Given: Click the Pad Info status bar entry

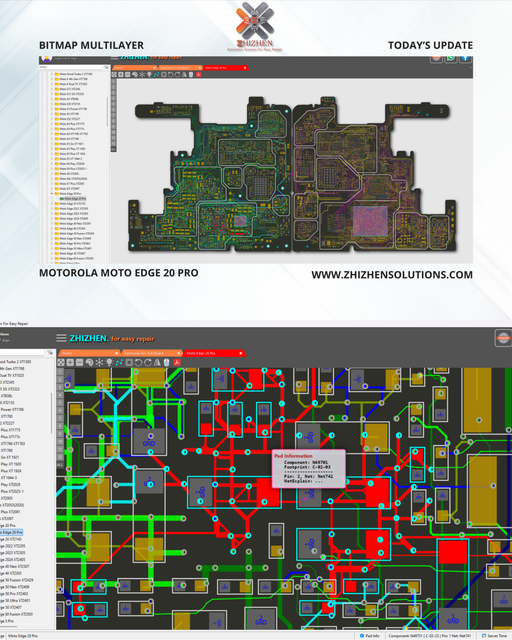Looking at the screenshot, I should coord(370,636).
